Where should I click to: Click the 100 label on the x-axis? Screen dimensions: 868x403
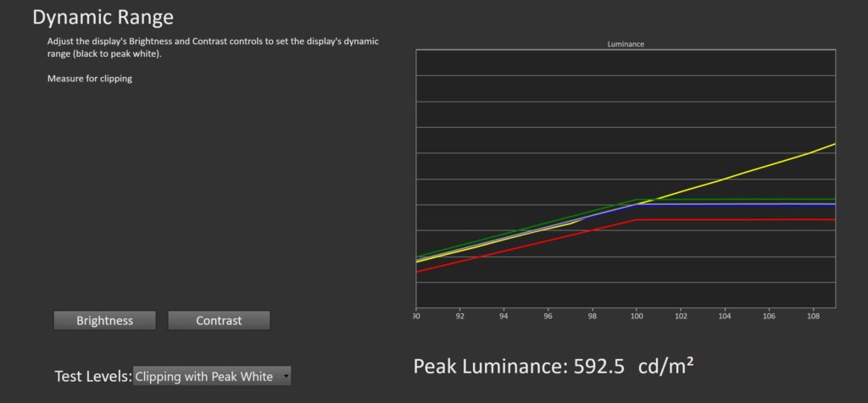[x=636, y=315]
